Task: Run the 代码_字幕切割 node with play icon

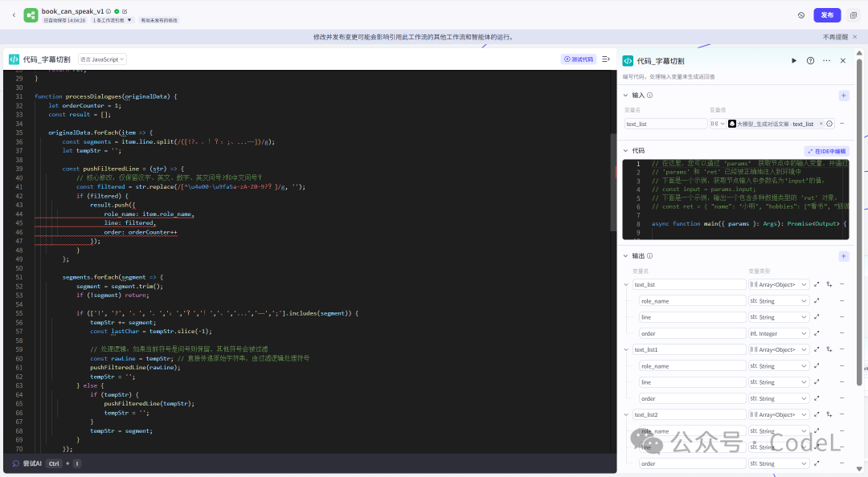Action: 794,61
